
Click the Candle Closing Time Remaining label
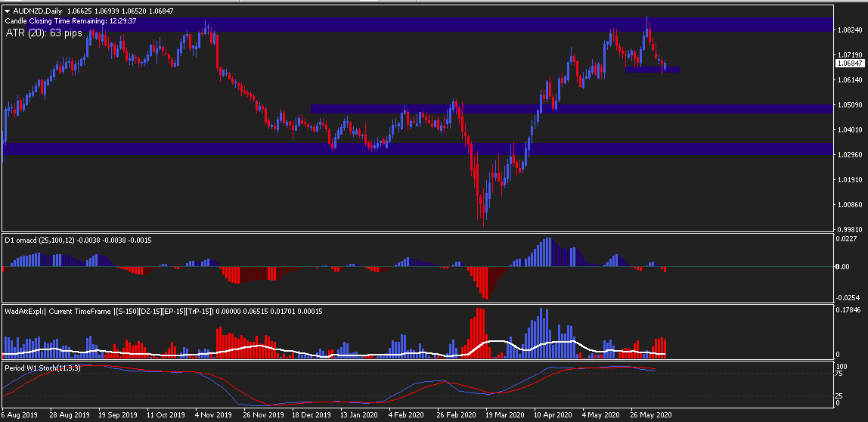[x=71, y=21]
